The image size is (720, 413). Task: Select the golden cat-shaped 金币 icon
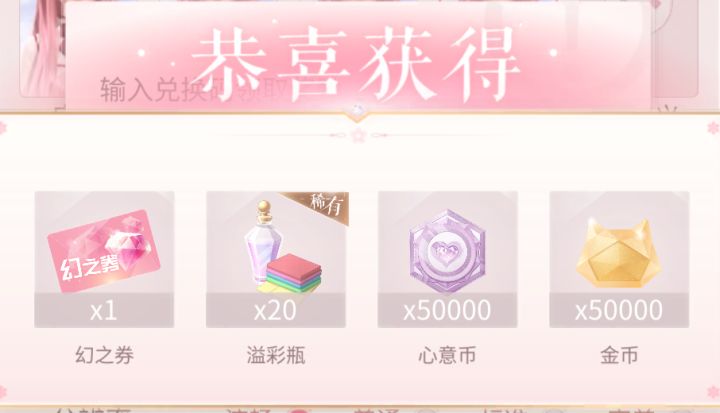point(619,254)
